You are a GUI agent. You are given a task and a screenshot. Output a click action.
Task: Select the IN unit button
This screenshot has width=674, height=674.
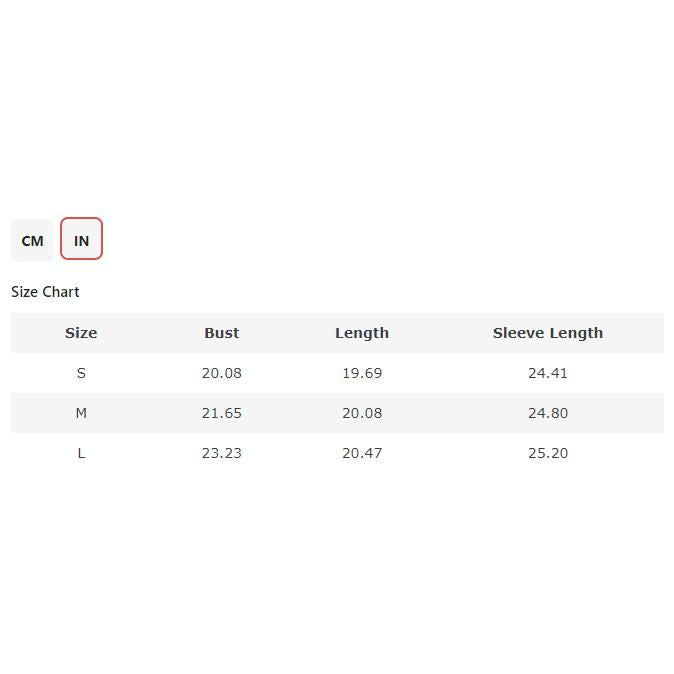81,240
